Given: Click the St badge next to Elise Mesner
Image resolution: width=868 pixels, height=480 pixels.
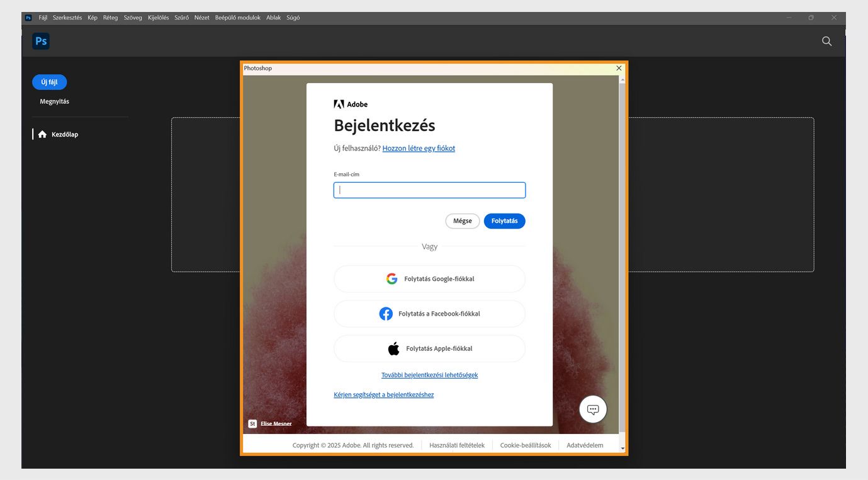Looking at the screenshot, I should coord(252,423).
